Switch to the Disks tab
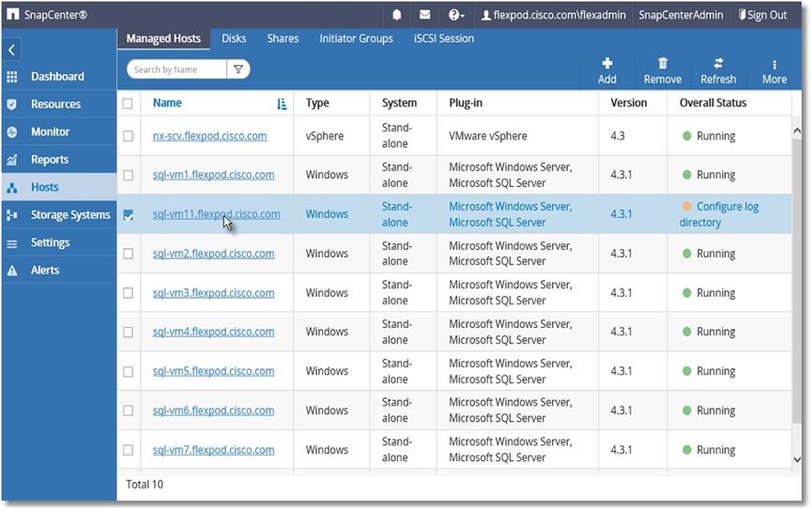The width and height of the screenshot is (812, 511). [234, 39]
